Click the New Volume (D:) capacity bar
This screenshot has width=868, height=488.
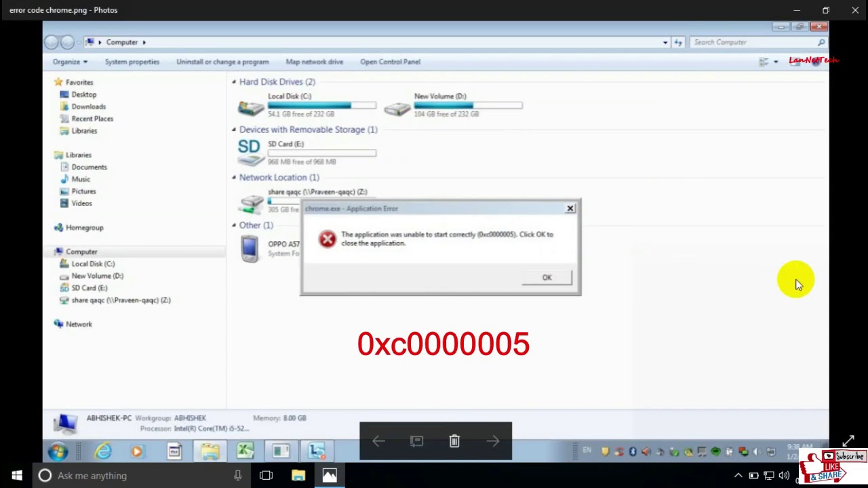(x=469, y=105)
